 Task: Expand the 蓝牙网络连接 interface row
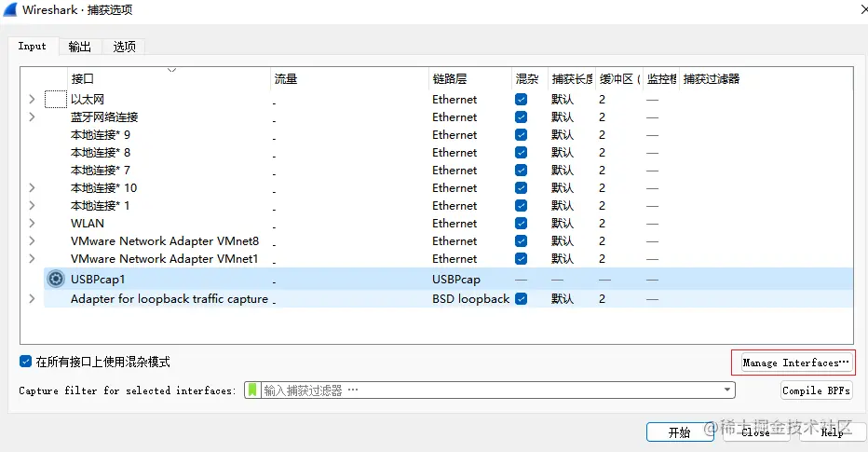pos(32,116)
